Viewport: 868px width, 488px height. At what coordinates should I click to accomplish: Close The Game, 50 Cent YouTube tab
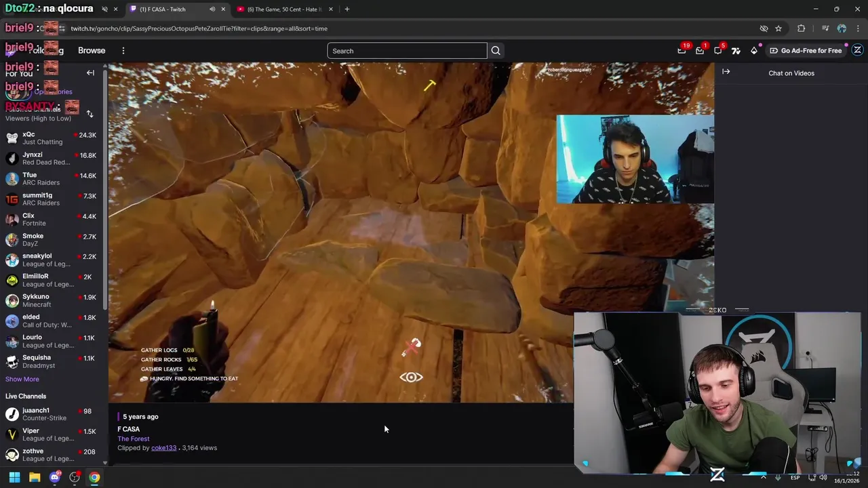tap(331, 9)
